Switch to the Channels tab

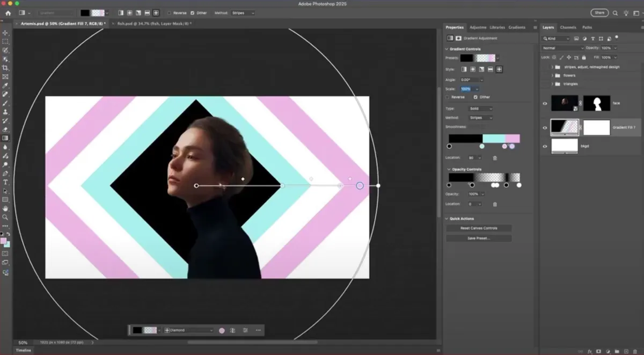(568, 27)
